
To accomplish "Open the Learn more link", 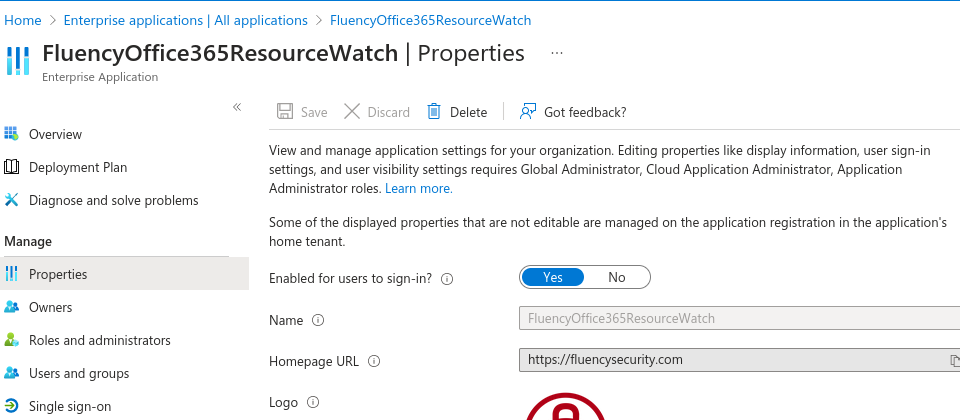I will (419, 189).
